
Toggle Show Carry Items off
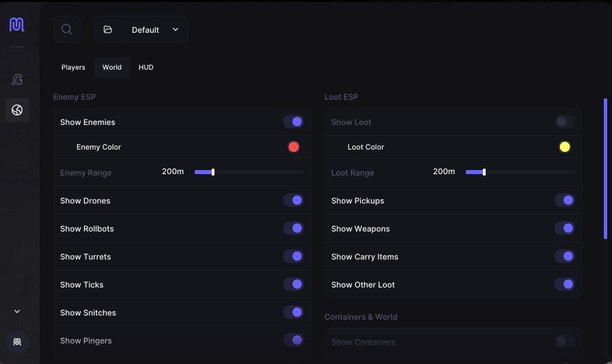click(565, 256)
